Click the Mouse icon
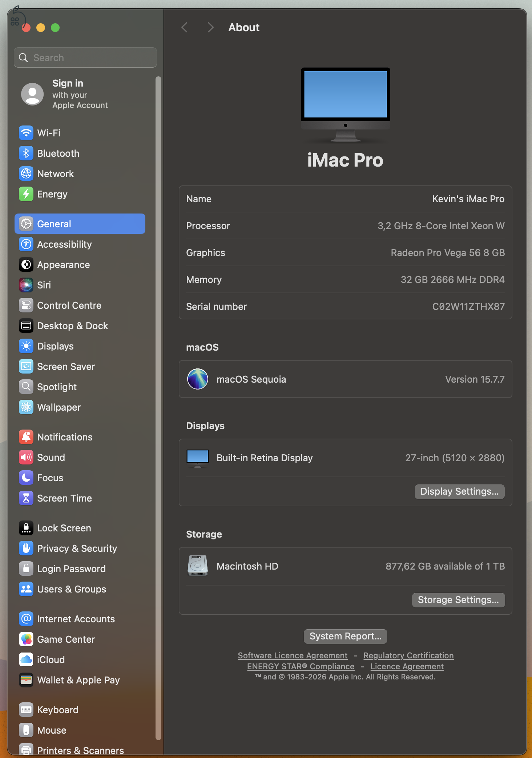The width and height of the screenshot is (532, 758). click(x=26, y=730)
